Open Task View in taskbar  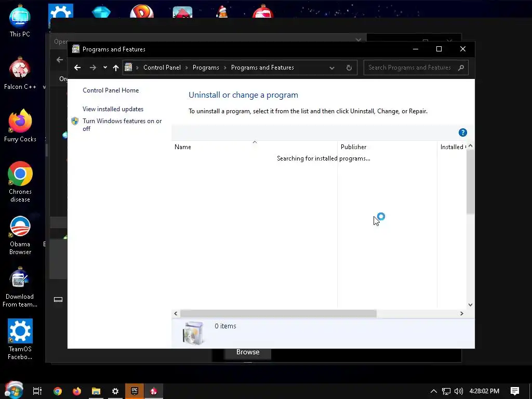pos(37,391)
